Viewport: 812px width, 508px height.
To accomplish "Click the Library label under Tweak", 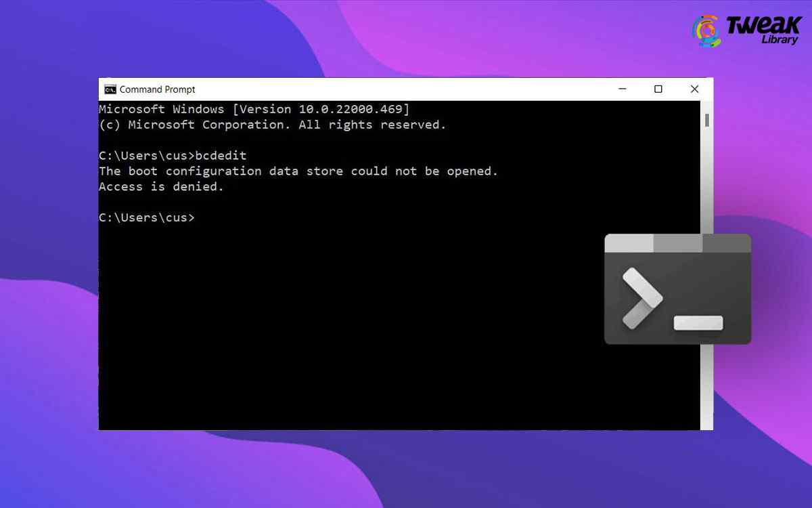I will click(778, 39).
